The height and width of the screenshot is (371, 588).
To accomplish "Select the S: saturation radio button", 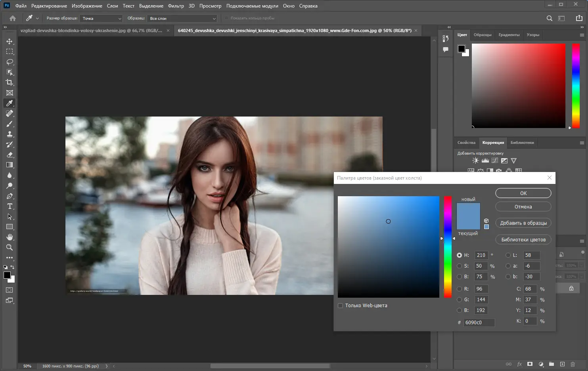I will (459, 266).
